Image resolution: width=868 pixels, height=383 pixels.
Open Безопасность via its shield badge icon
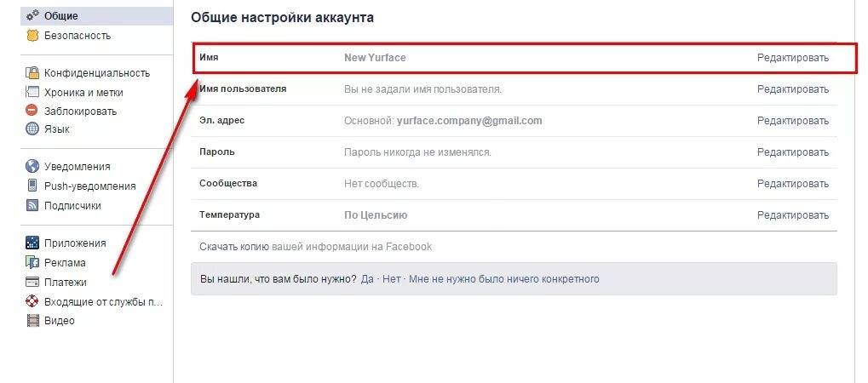coord(32,36)
